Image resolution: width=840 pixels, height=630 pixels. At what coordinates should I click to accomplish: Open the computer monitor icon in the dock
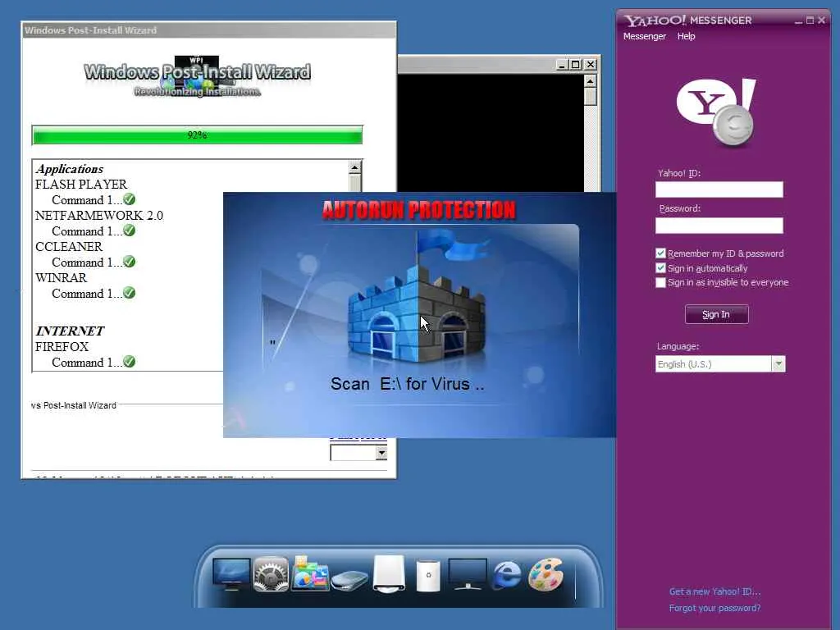(231, 573)
